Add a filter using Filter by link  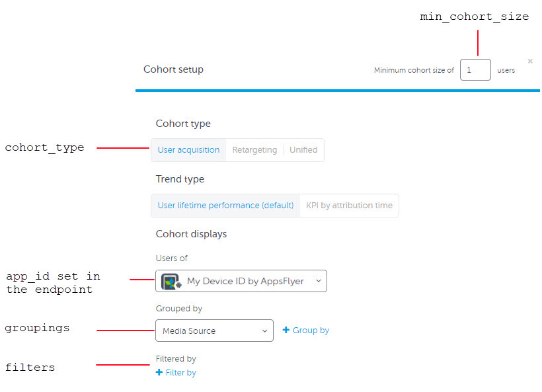[181, 373]
